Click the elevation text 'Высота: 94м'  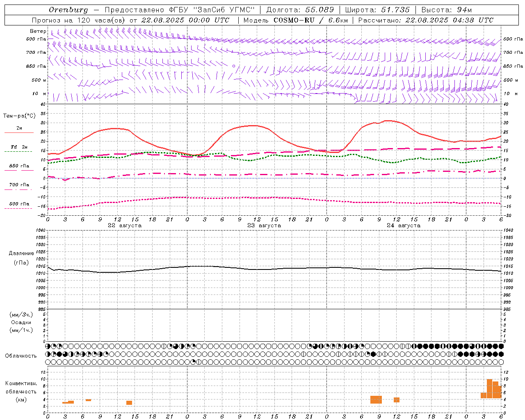[447, 10]
